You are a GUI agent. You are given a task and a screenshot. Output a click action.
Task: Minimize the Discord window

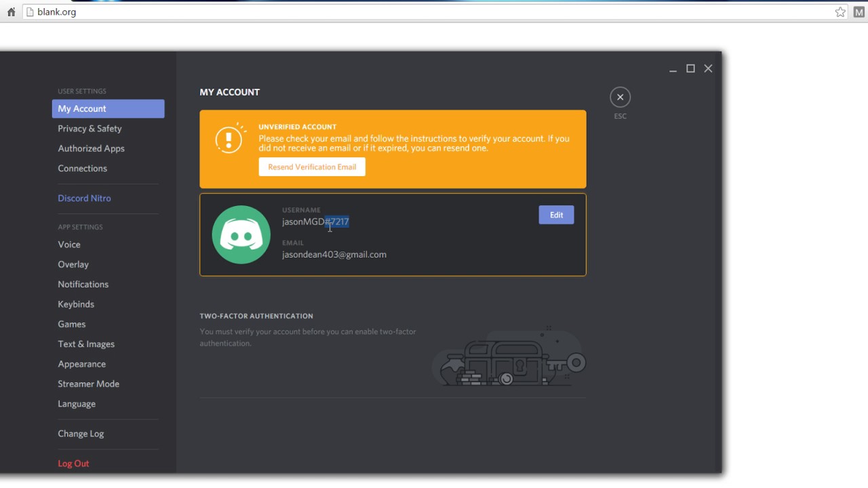(x=673, y=68)
